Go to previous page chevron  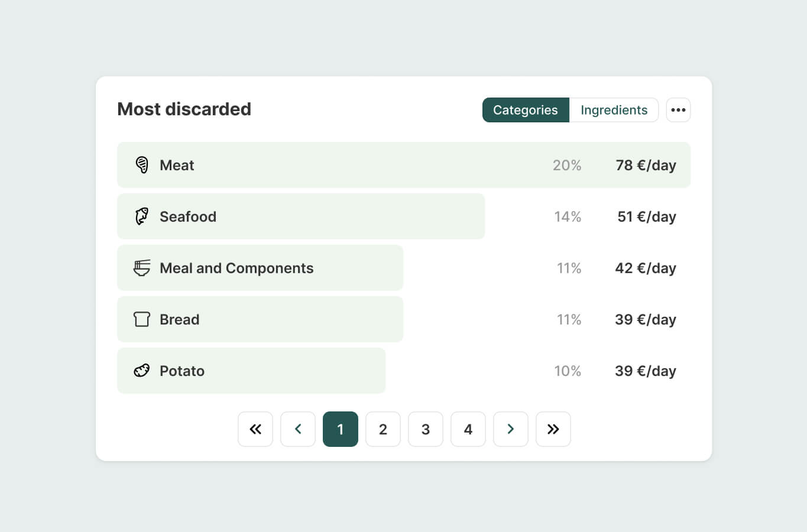click(298, 429)
